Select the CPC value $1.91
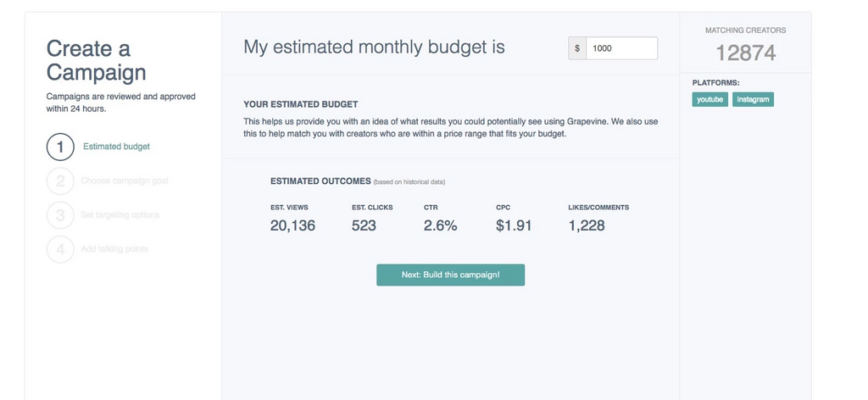This screenshot has height=400, width=868. point(514,225)
